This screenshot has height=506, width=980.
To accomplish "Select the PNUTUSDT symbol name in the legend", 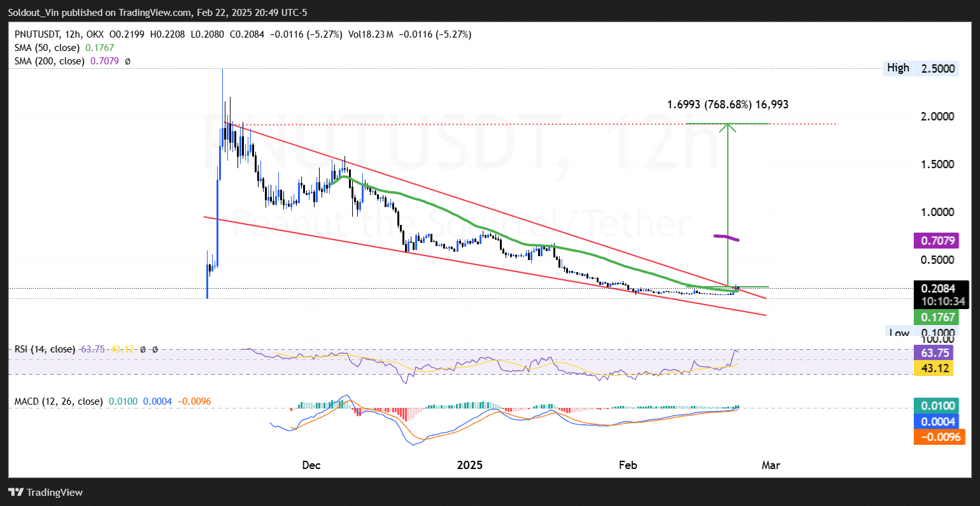I will pyautogui.click(x=38, y=34).
